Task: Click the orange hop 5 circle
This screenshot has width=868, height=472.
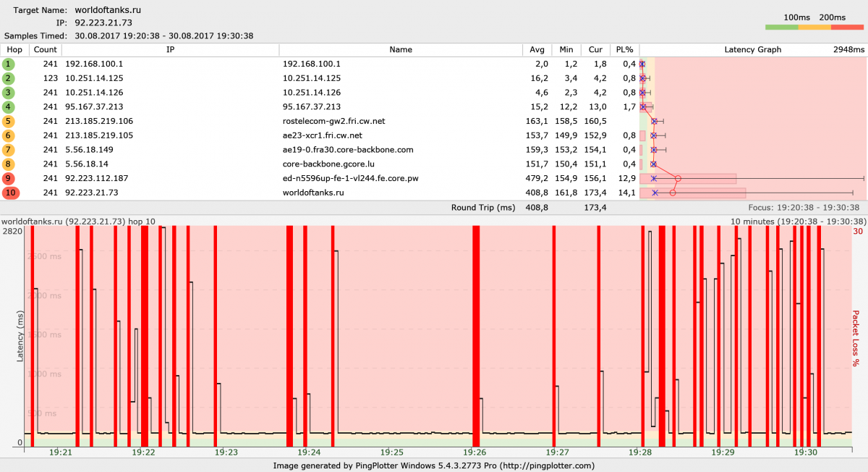Action: (9, 121)
